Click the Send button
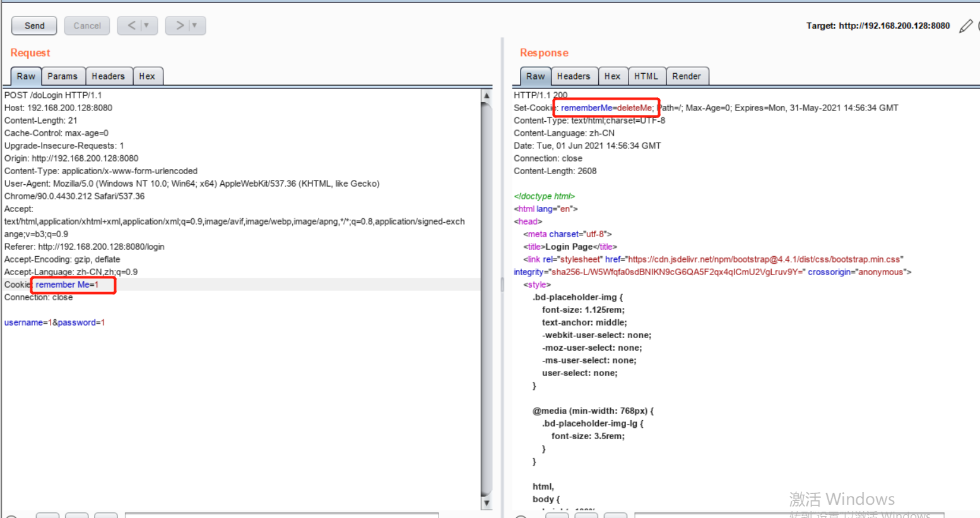The width and height of the screenshot is (980, 518). click(x=34, y=26)
